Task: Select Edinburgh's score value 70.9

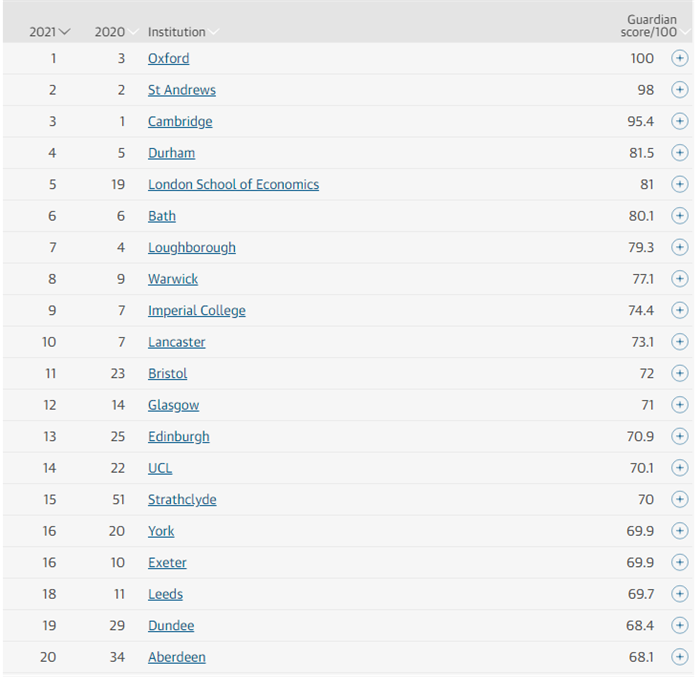Action: [640, 436]
